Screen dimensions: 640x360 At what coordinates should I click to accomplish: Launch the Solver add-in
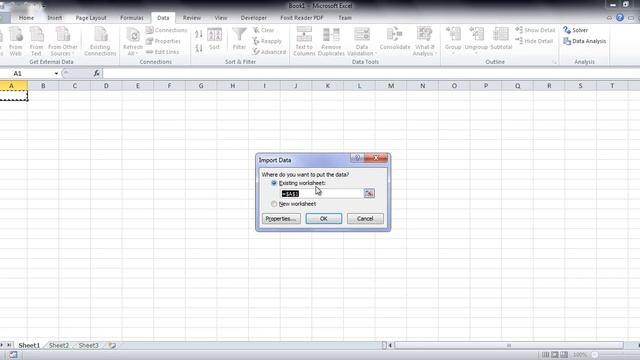[576, 30]
